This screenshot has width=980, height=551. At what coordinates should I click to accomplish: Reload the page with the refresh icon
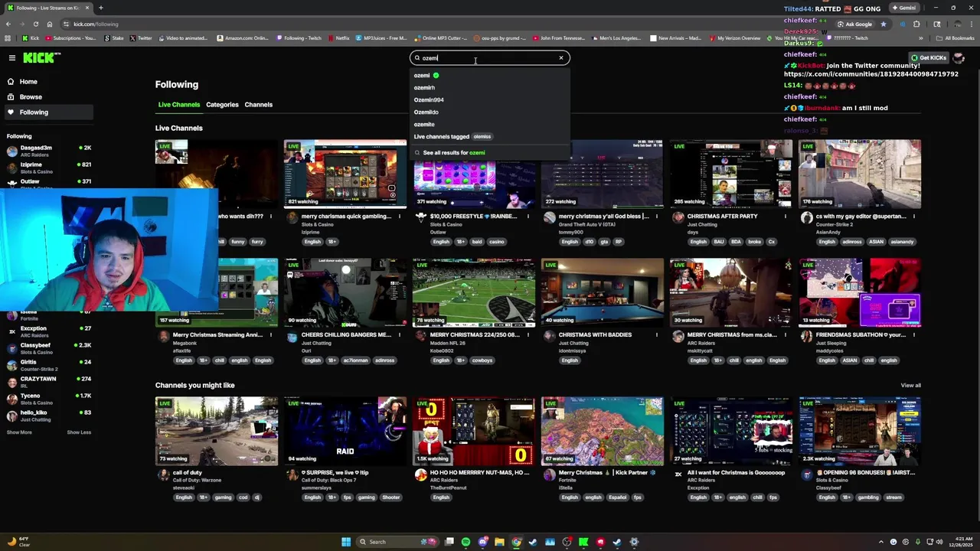coord(35,24)
